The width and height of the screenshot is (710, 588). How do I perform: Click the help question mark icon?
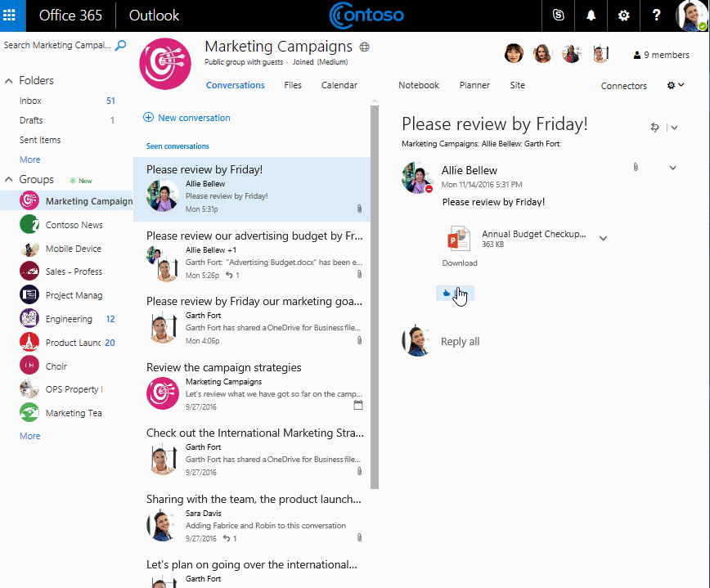point(656,16)
